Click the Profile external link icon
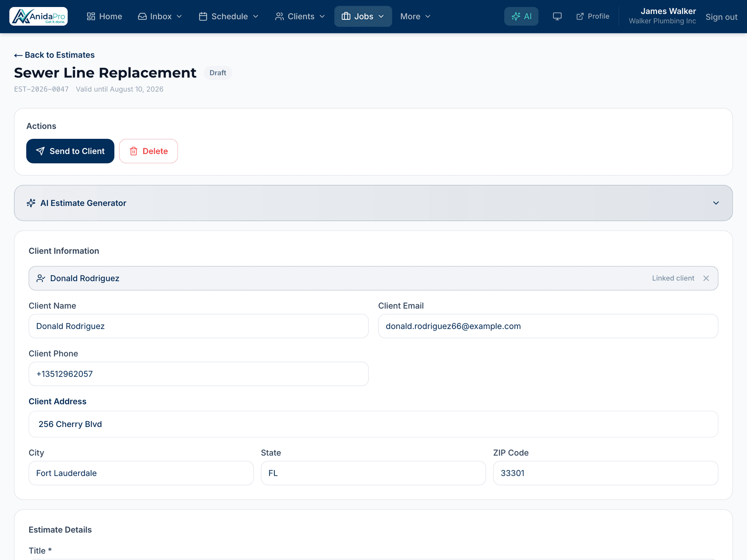This screenshot has height=560, width=747. click(580, 16)
